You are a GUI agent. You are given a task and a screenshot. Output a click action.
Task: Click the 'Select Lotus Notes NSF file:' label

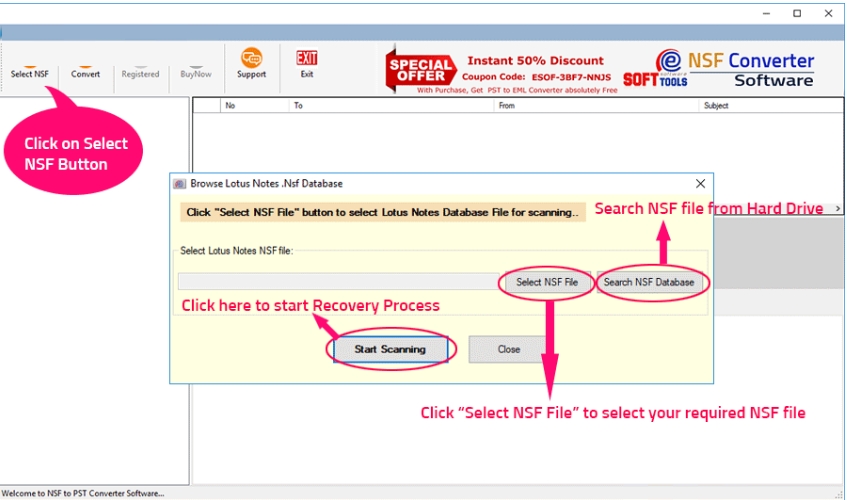coord(237,251)
